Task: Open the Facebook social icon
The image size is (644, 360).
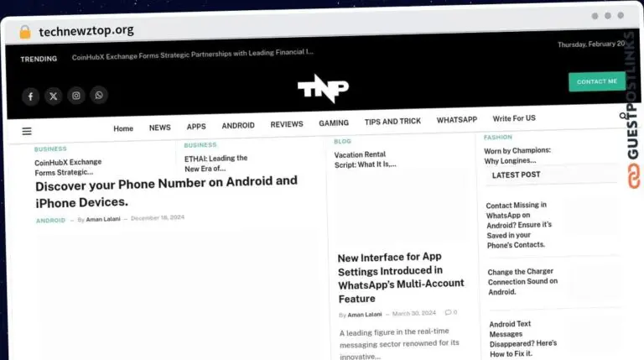Action: pos(30,97)
